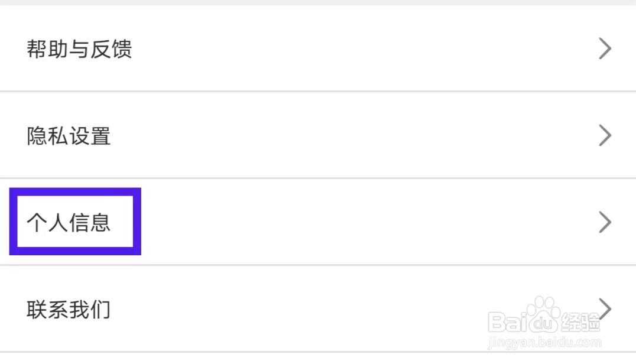This screenshot has height=364, width=636.
Task: Tap the 联系我们 text label
Action: click(x=69, y=310)
